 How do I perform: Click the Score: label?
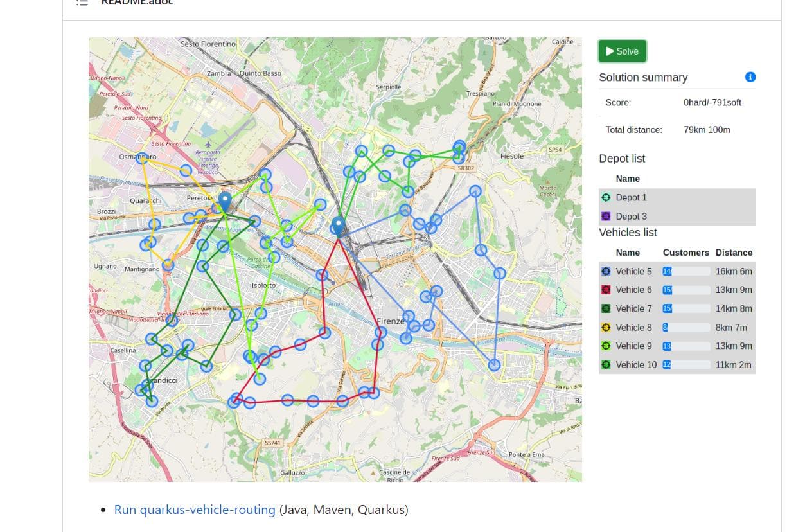pyautogui.click(x=618, y=102)
